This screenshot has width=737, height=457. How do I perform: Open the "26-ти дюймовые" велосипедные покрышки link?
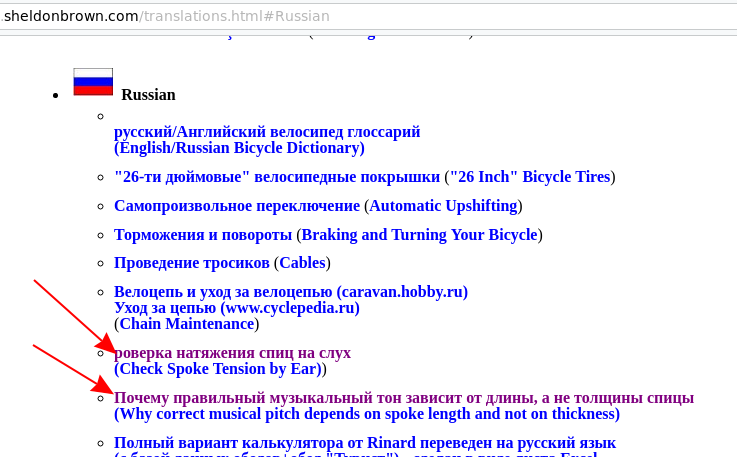click(277, 177)
